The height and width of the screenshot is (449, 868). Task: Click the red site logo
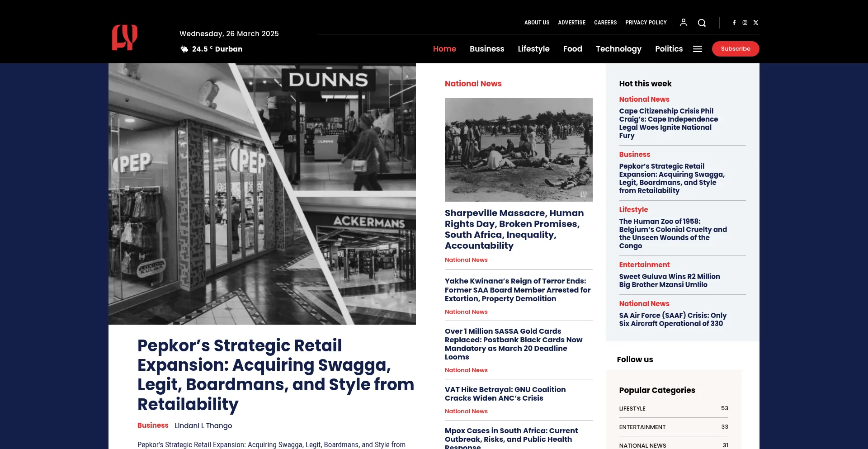coord(125,38)
